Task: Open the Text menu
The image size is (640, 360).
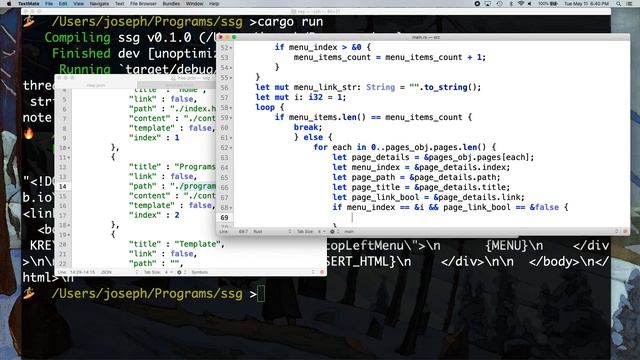Action: 120,4
